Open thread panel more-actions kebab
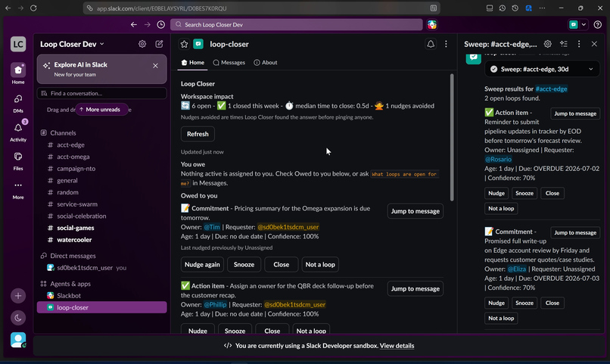 [579, 44]
